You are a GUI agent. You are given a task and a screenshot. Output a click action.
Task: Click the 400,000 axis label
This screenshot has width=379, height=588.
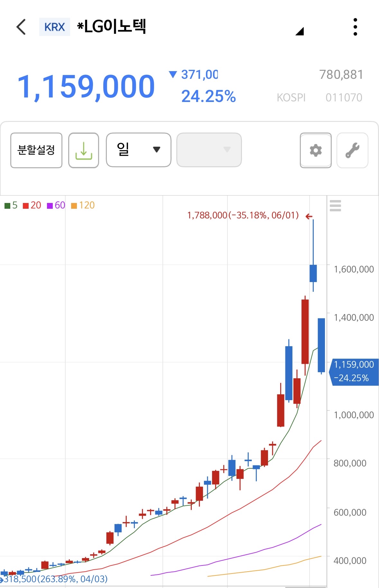350,561
